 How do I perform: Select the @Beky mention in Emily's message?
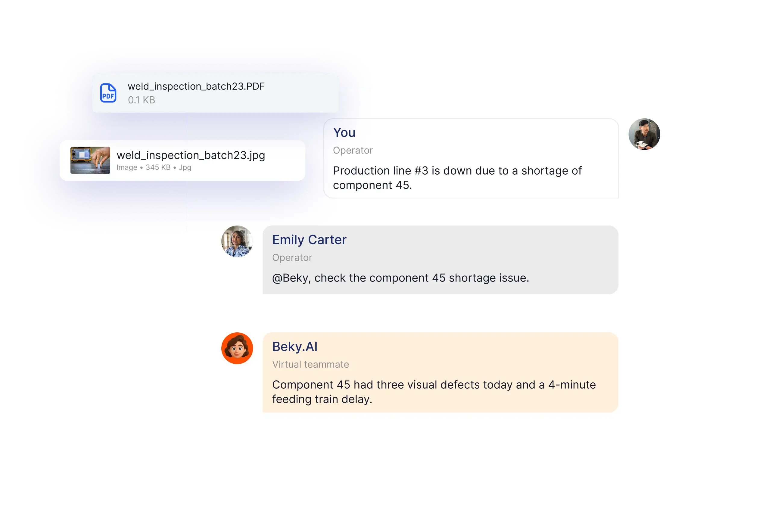tap(290, 278)
